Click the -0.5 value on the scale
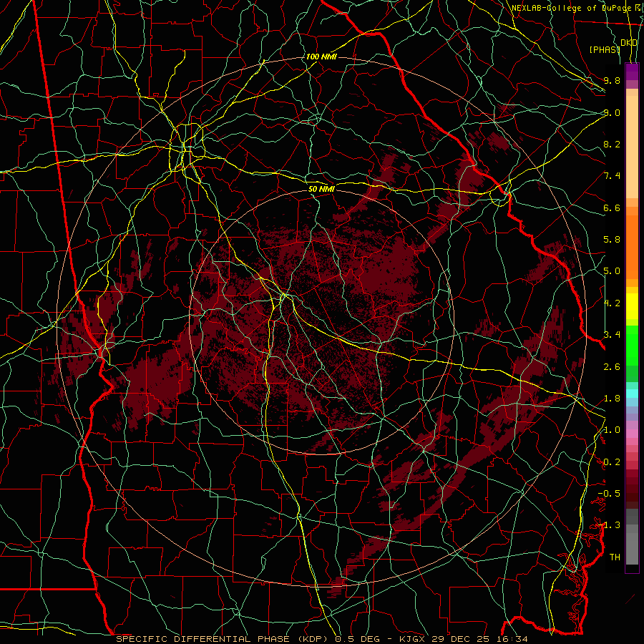 pyautogui.click(x=609, y=494)
